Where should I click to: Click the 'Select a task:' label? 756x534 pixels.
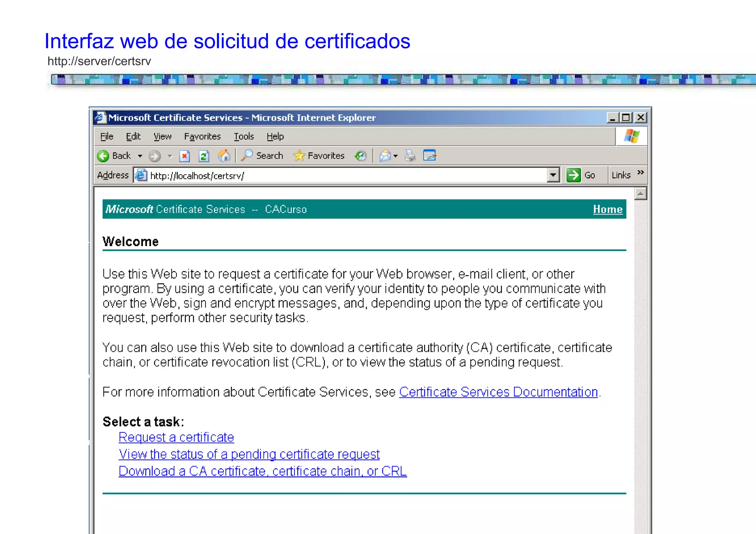click(143, 422)
